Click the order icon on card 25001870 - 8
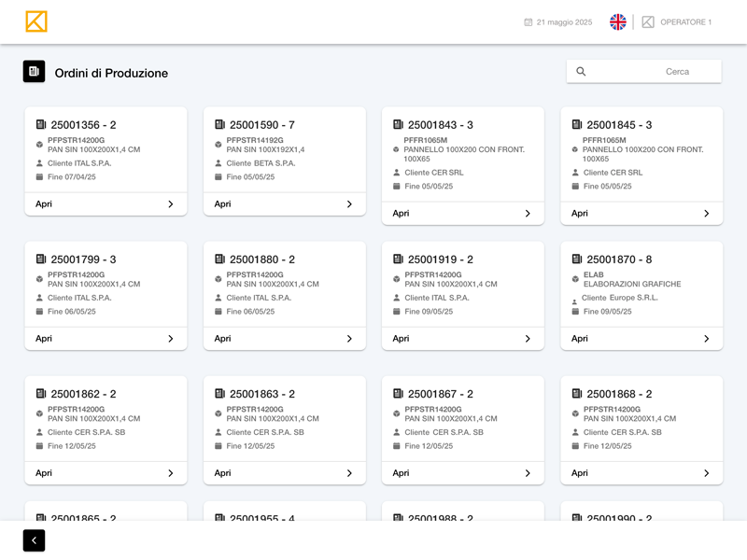This screenshot has width=747, height=560. (577, 259)
